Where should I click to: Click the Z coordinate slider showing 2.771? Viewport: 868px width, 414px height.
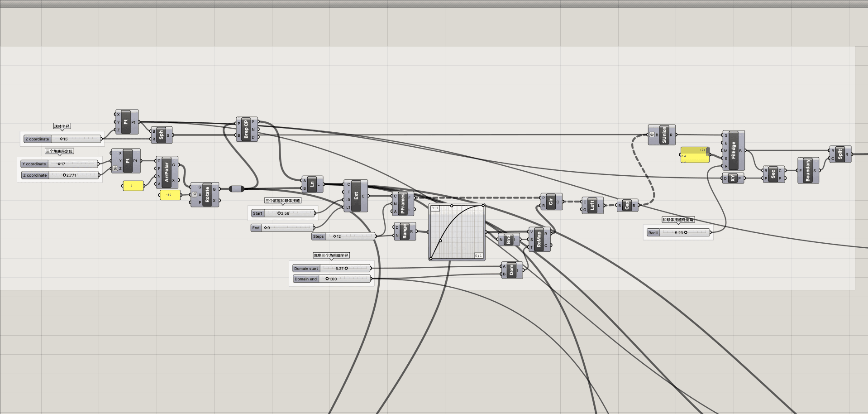(60, 175)
